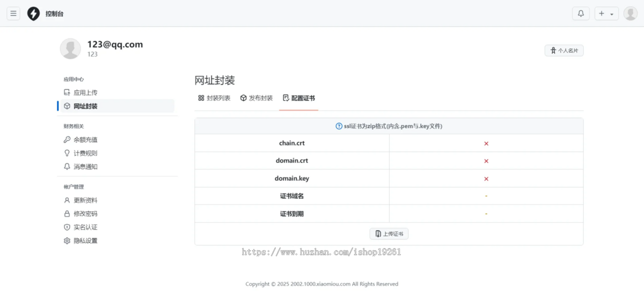The width and height of the screenshot is (644, 308).
Task: Click the dash value for 证书到期
Action: pos(486,214)
